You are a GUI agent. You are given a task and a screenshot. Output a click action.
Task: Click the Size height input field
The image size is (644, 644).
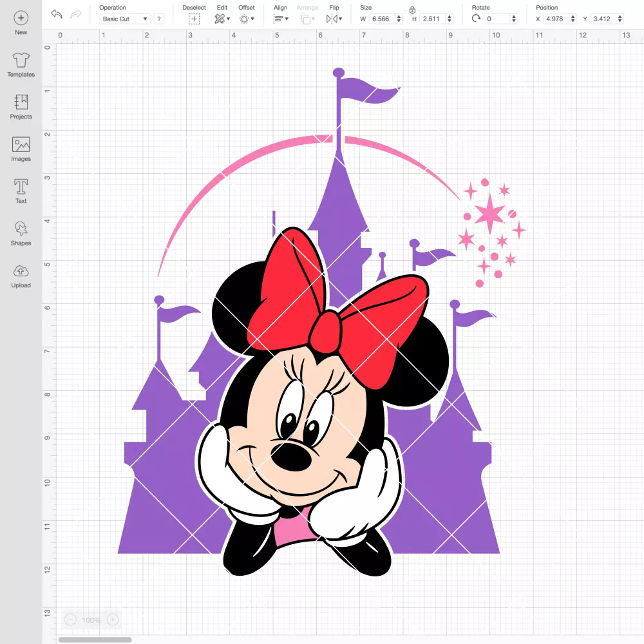click(x=433, y=19)
